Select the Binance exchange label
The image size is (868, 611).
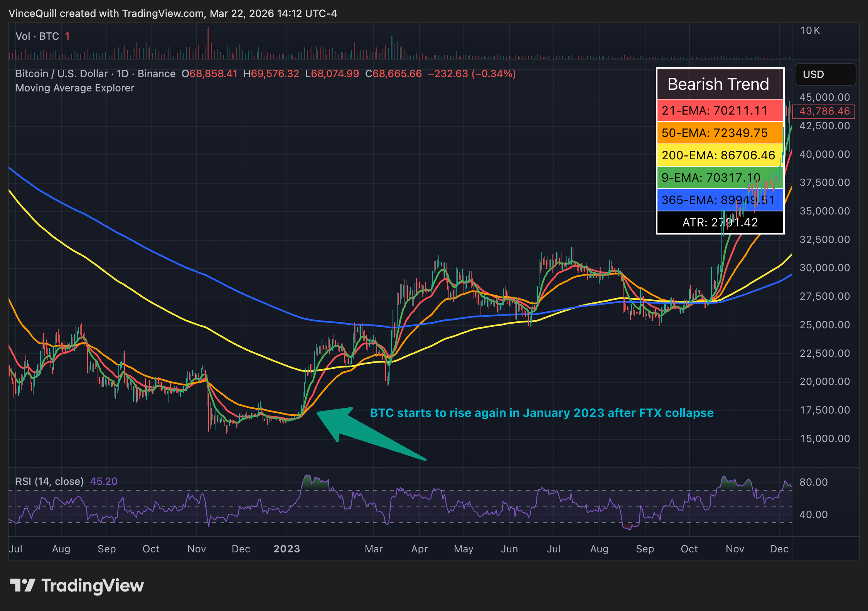pos(156,73)
